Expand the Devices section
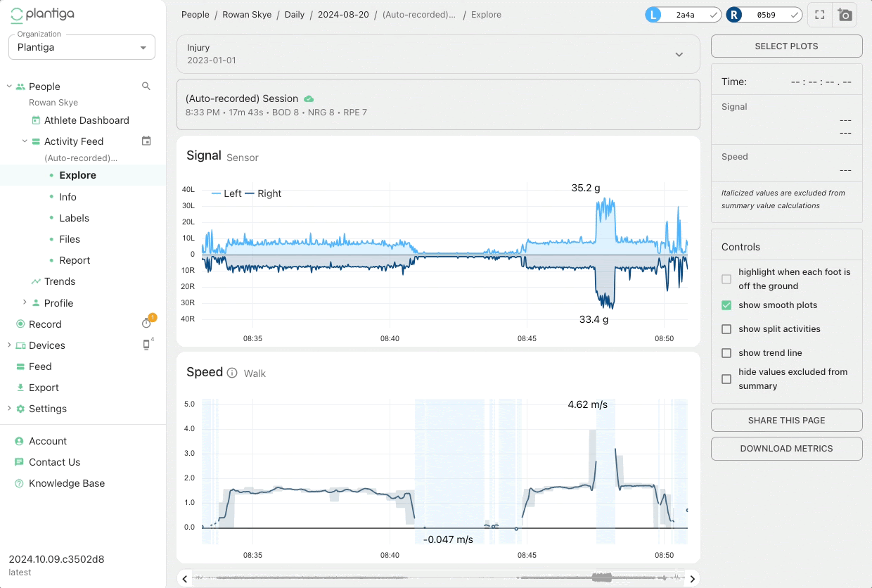872x588 pixels. [9, 345]
